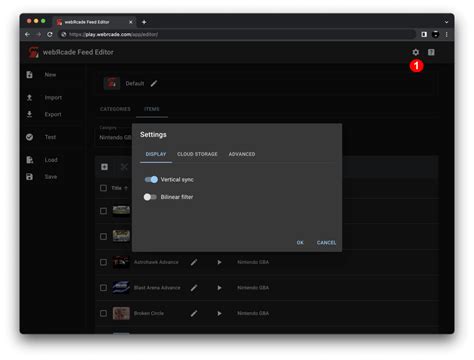The image size is (474, 360).
Task: Go back in browser
Action: coord(27,34)
